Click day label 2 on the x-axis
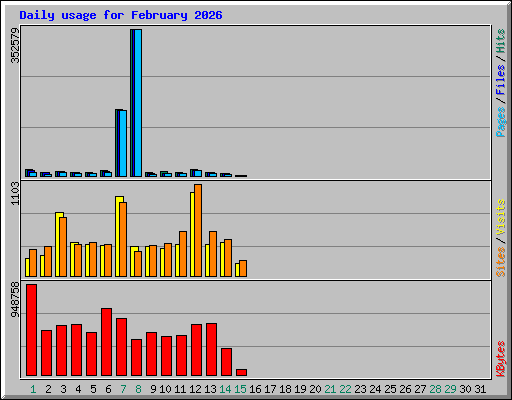Screen dimensions: 512x400 [x=49, y=389]
